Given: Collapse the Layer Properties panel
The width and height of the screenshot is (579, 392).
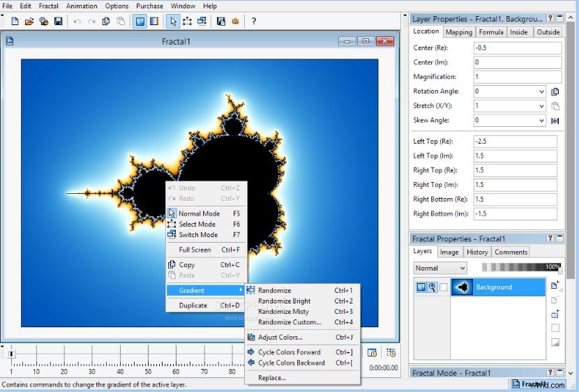Looking at the screenshot, I should pos(560,17).
